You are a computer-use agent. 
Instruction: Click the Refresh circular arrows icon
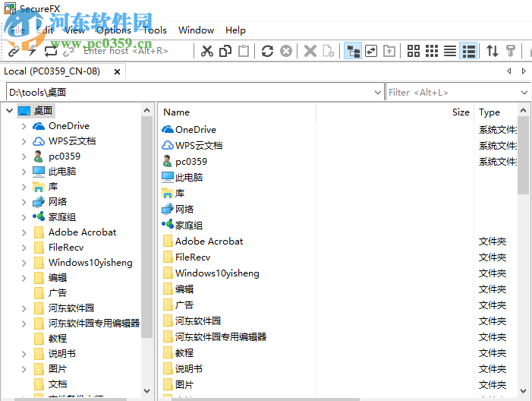267,52
